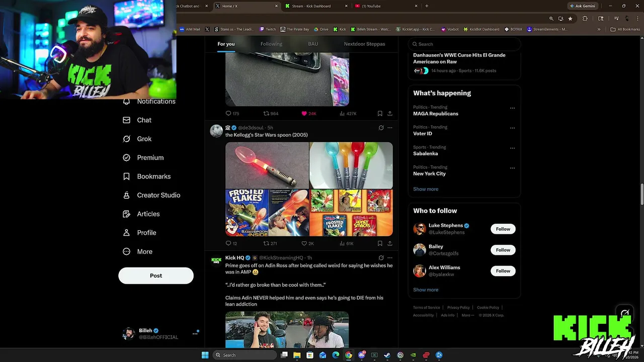The image size is (644, 362).
Task: Show more trends under What's happening
Action: tap(426, 189)
